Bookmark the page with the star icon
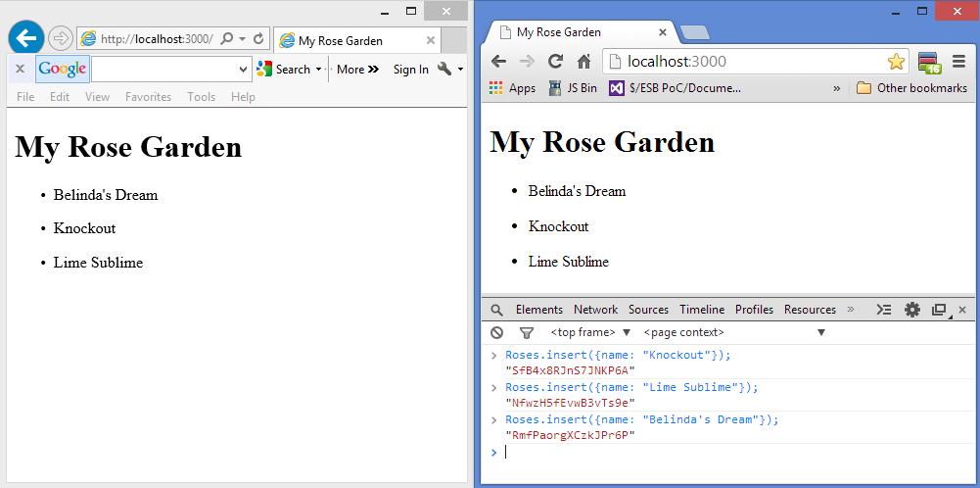 896,62
